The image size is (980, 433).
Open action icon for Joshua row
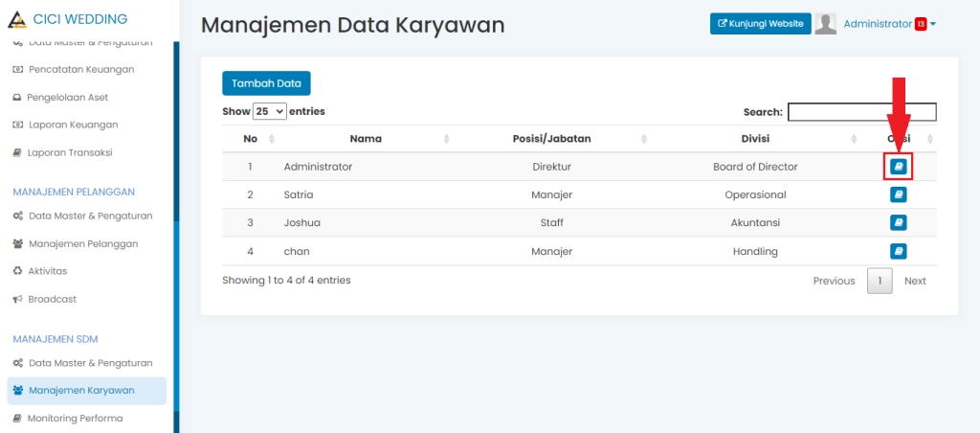[898, 223]
